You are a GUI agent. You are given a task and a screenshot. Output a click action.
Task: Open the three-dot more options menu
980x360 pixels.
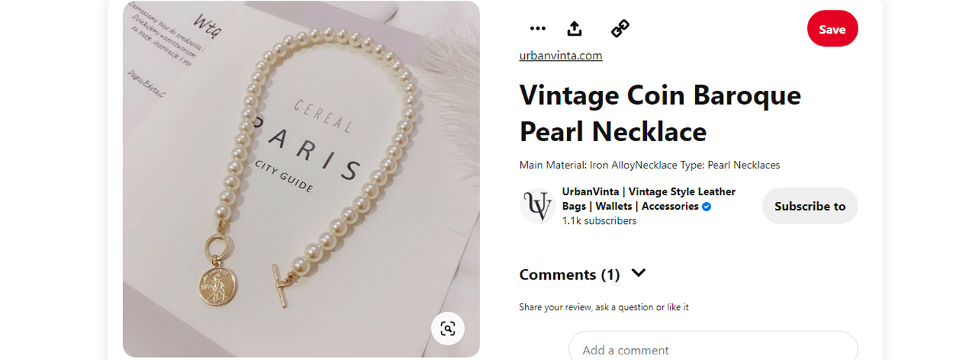(x=538, y=29)
